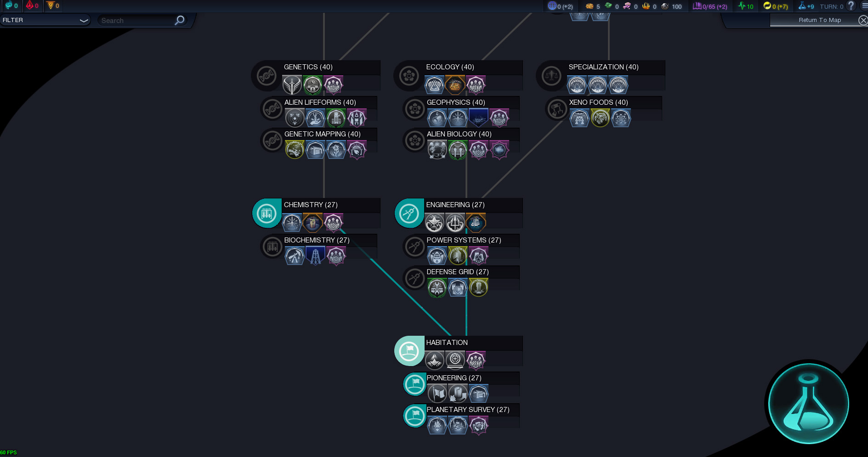Click the teal Engineering compass icon
Screen dimensions: 868x457
[409, 214]
